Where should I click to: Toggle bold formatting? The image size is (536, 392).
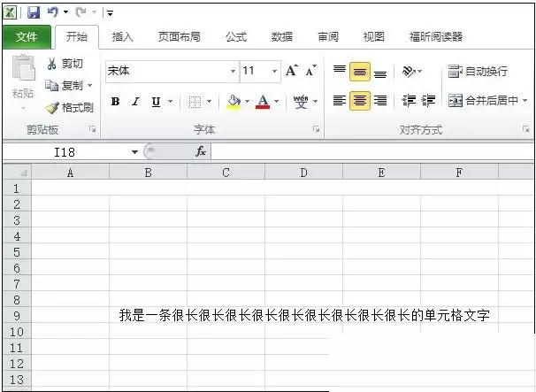116,102
